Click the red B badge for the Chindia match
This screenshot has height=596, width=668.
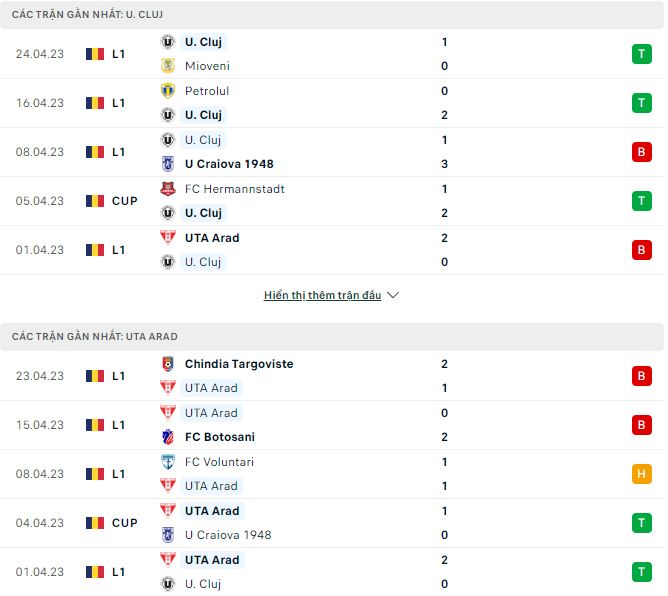pos(641,376)
